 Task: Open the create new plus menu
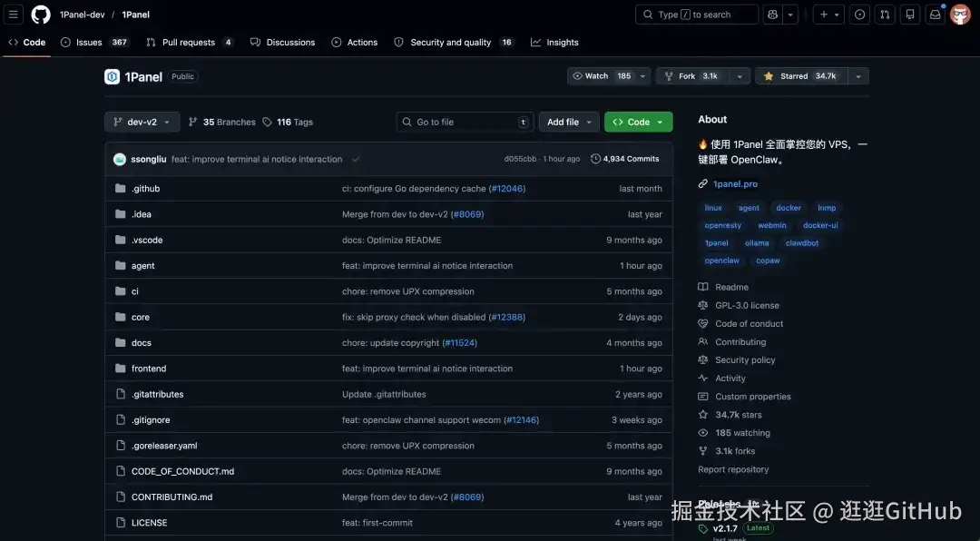(x=828, y=15)
